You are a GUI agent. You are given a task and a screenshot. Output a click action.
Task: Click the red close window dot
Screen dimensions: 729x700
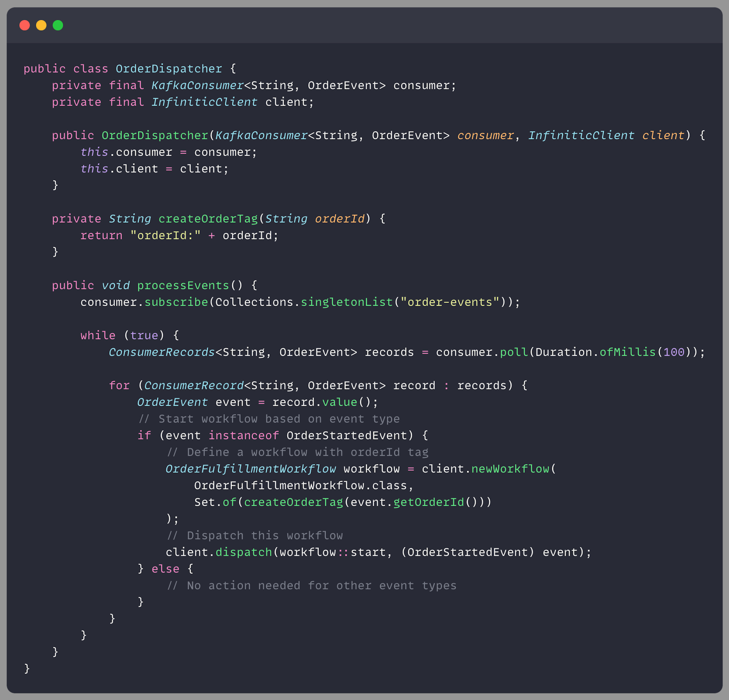pyautogui.click(x=24, y=25)
